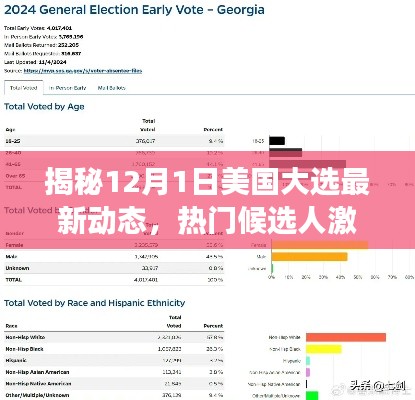Select the Total Voted tab

click(x=23, y=88)
